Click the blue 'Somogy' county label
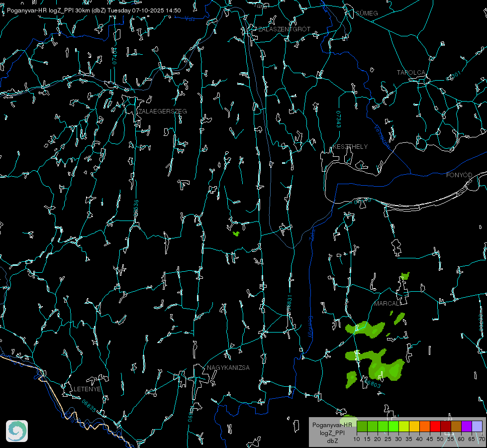487x448 pixels. (310, 327)
